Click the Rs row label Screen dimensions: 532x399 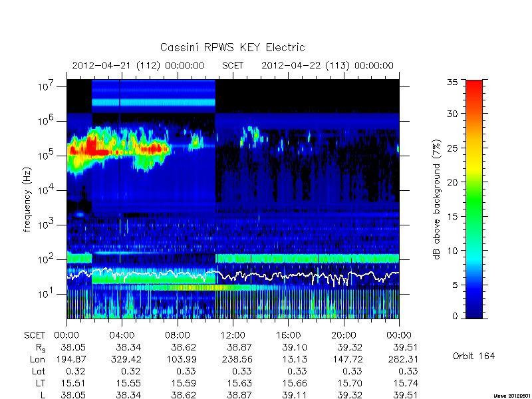coord(41,348)
